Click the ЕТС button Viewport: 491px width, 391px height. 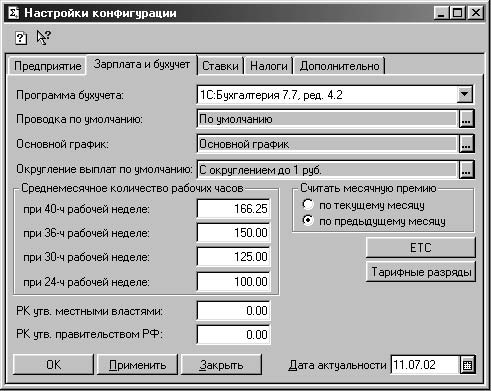(421, 248)
